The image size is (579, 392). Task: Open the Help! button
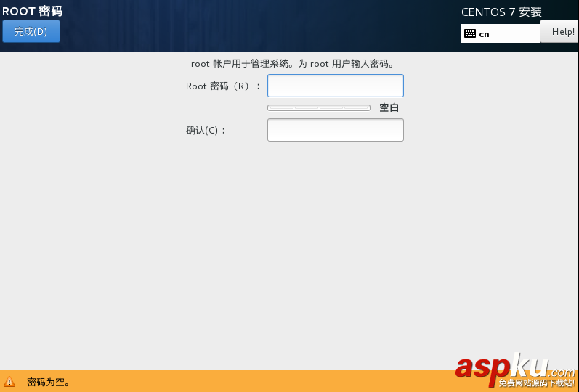(x=559, y=32)
